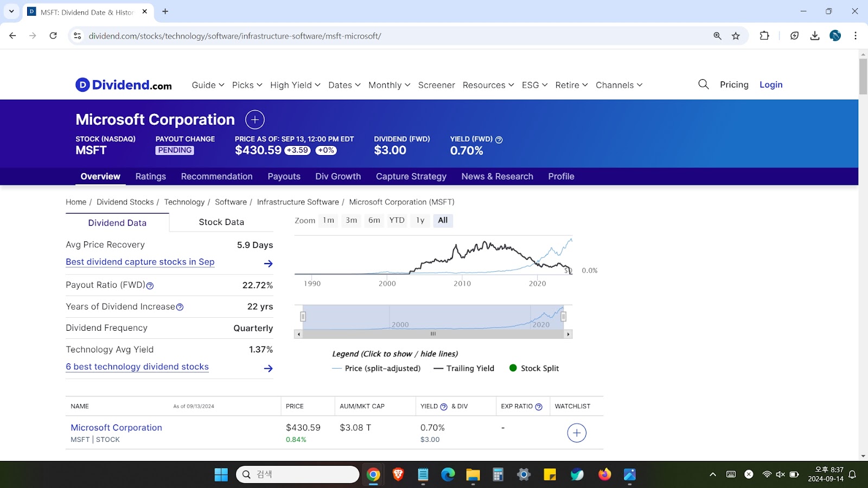Set chart zoom to 6m
The height and width of the screenshot is (488, 868).
coord(374,220)
